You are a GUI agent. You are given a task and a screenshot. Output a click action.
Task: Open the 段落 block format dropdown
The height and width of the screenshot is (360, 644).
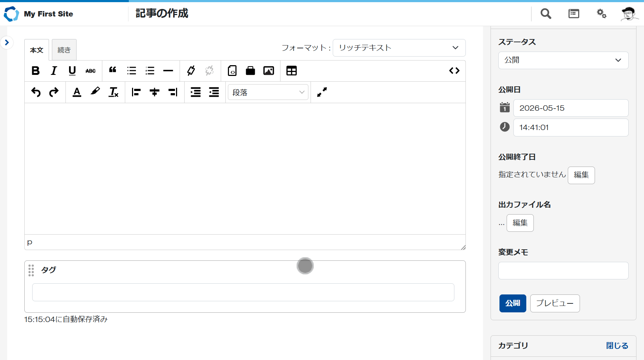pyautogui.click(x=268, y=92)
